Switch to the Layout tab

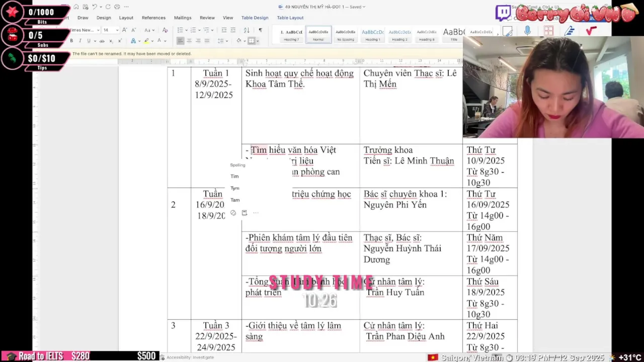click(126, 18)
